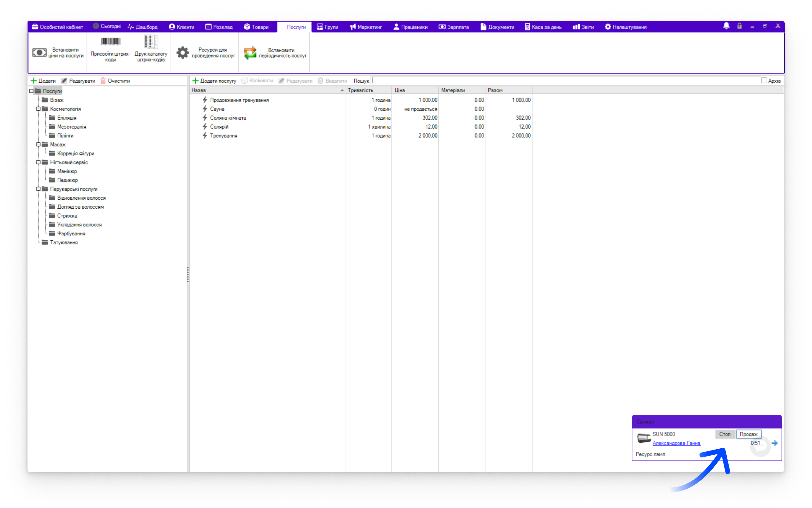The width and height of the screenshot is (812, 508).
Task: Open the Каса за день tab
Action: [x=543, y=27]
